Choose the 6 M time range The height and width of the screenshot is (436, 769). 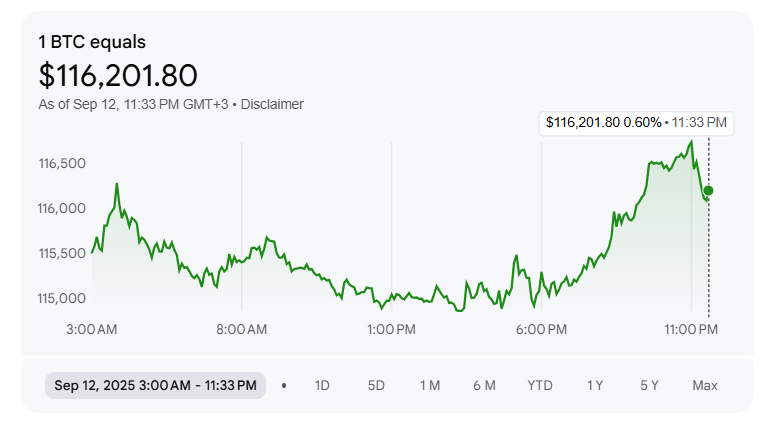tap(484, 385)
